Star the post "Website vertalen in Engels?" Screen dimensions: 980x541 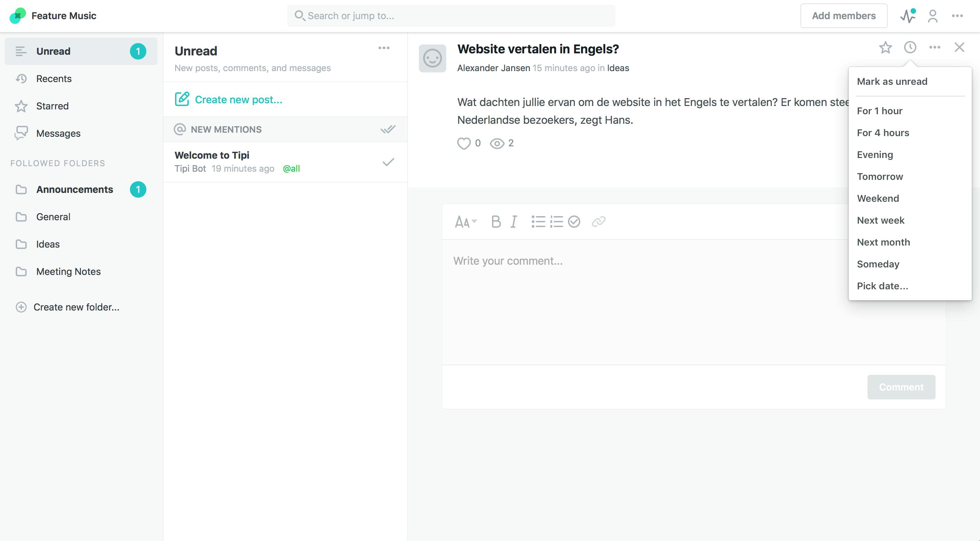tap(885, 47)
